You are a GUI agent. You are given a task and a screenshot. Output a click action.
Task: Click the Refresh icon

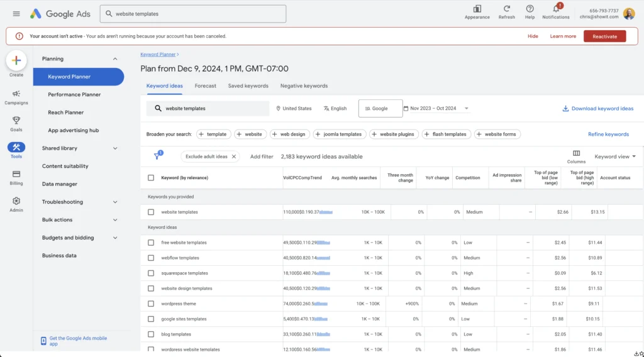(506, 9)
